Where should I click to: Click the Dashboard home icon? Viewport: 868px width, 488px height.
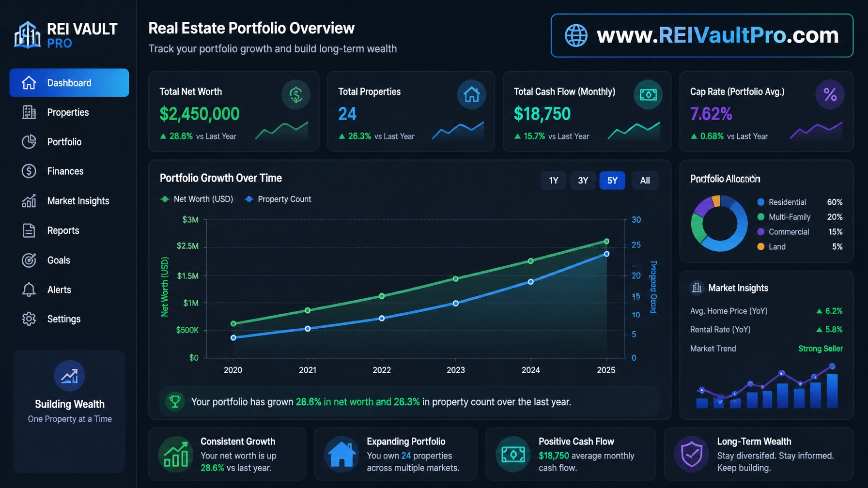[x=29, y=83]
